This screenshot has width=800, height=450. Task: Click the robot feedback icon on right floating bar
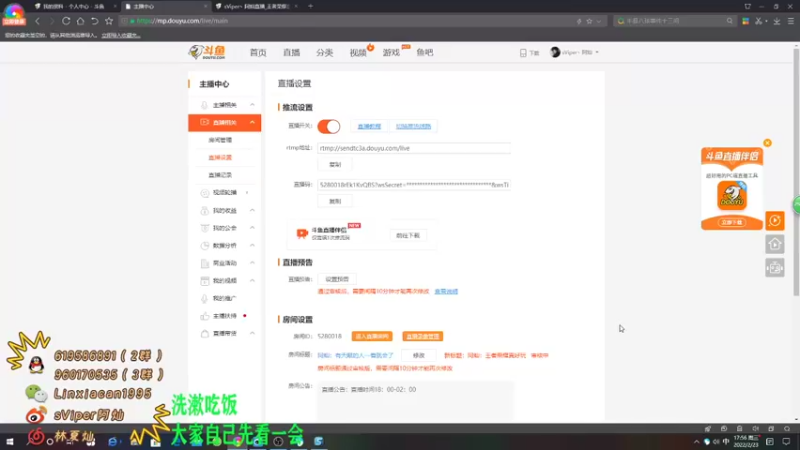(774, 267)
